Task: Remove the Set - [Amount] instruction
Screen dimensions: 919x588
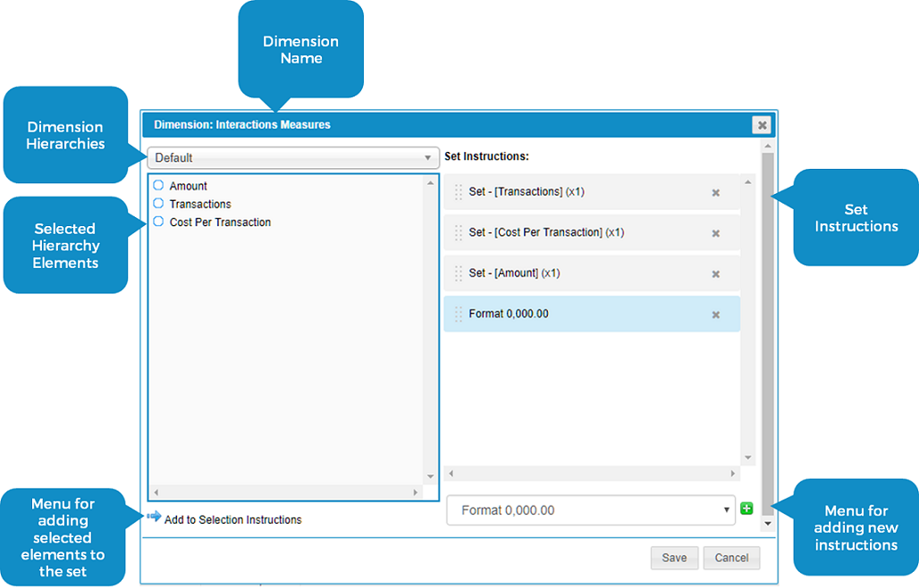Action: click(x=715, y=274)
